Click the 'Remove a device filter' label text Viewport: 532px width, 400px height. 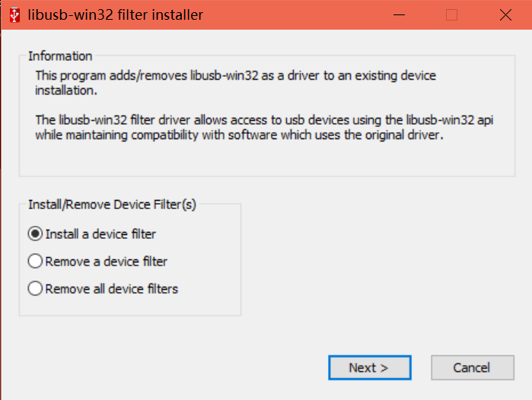[x=107, y=262]
